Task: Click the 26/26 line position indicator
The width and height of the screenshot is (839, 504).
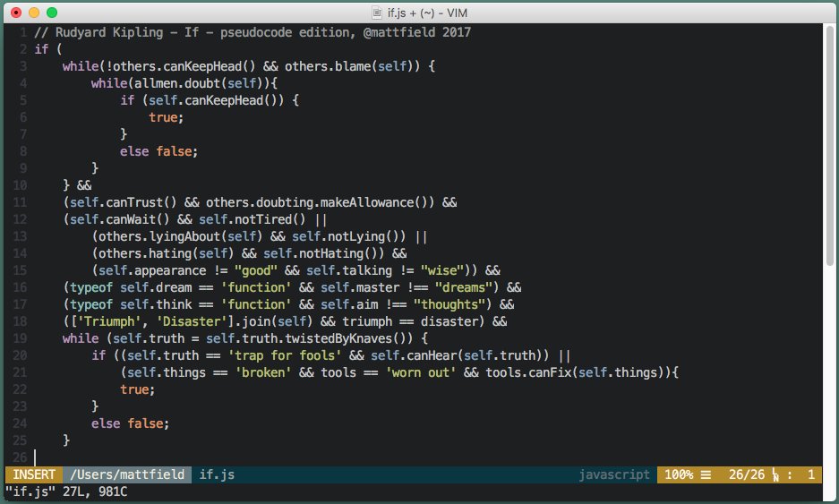Action: 747,474
